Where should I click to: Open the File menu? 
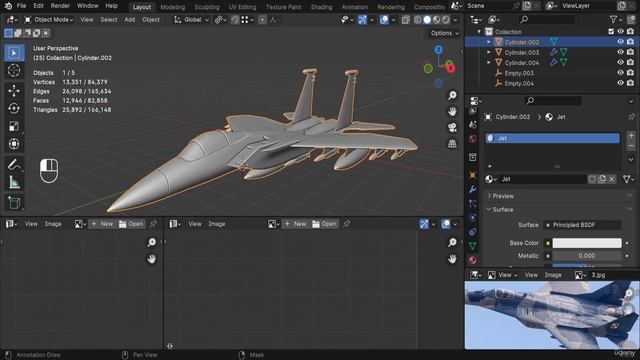21,6
